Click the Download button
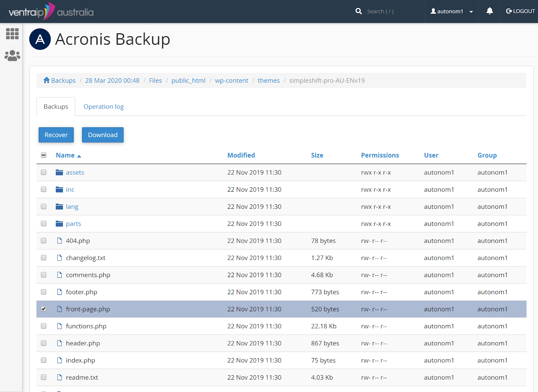Screen dimensions: 538x392 (x=103, y=135)
